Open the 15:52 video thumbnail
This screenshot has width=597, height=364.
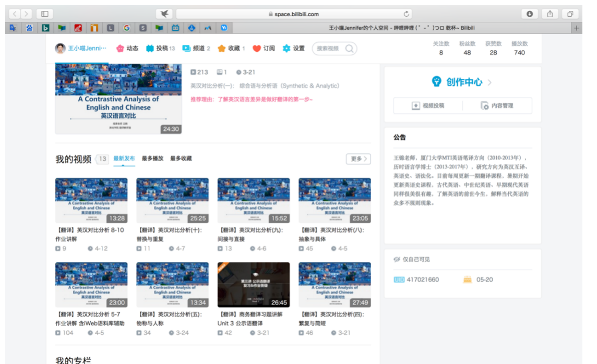pos(254,200)
